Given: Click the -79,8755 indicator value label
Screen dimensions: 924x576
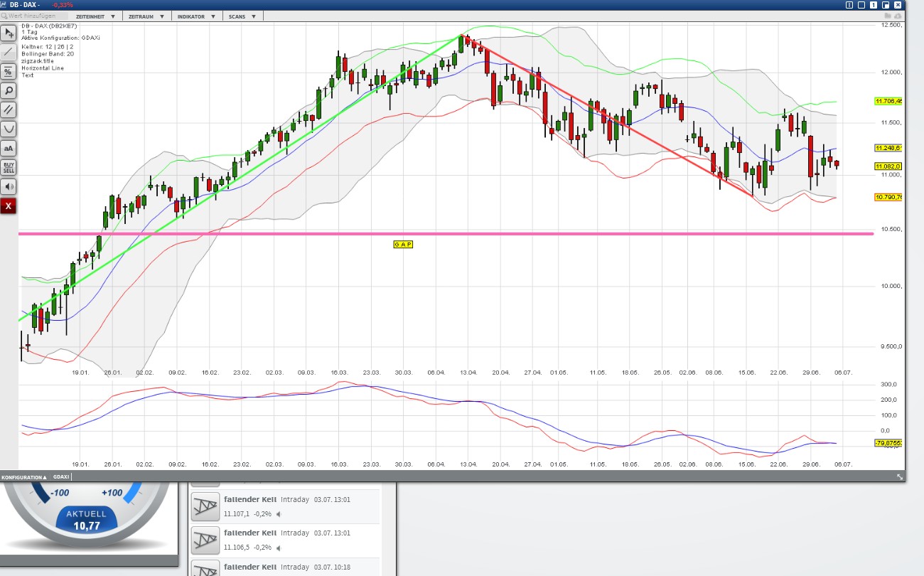Looking at the screenshot, I should click(888, 442).
